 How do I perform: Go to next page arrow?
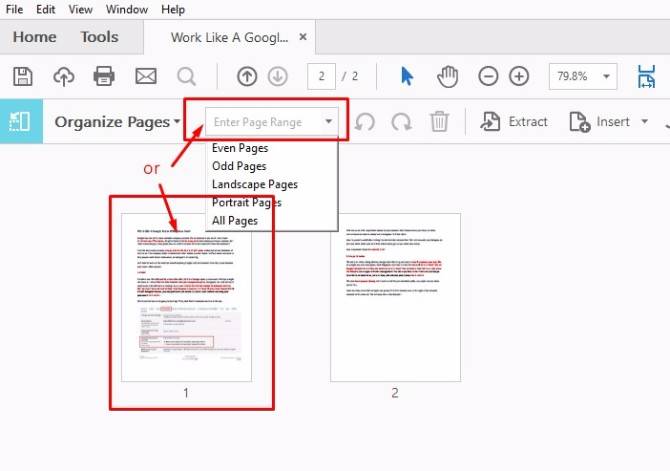pyautogui.click(x=278, y=77)
